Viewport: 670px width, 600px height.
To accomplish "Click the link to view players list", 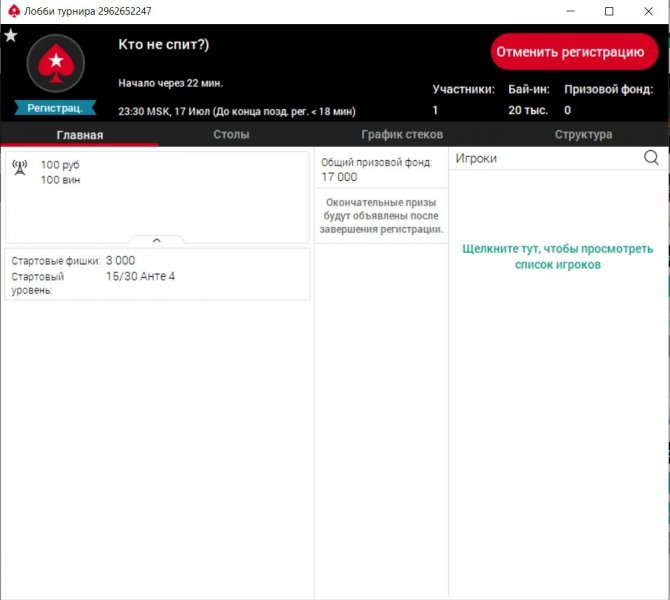I will [x=557, y=257].
